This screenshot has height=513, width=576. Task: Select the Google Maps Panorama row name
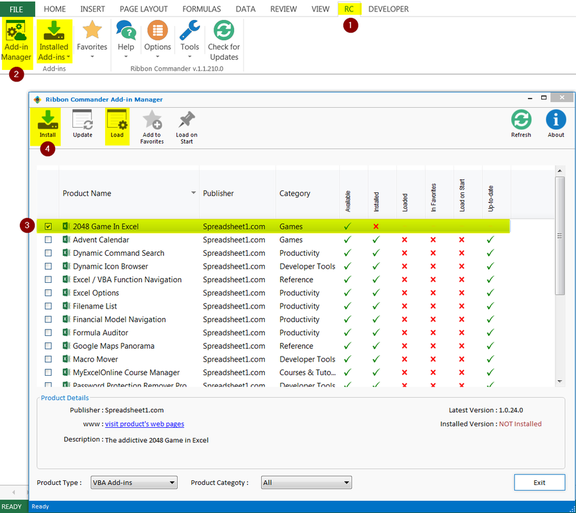114,346
